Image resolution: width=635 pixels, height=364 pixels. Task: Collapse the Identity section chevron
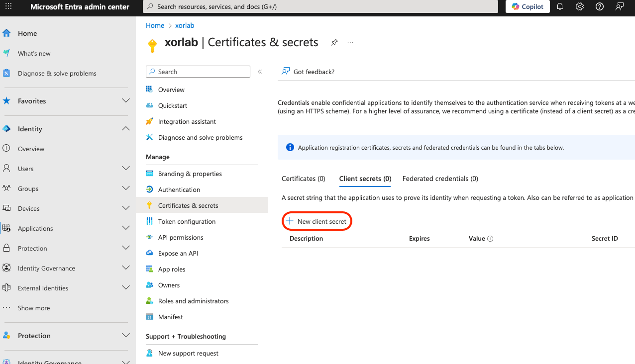(x=126, y=128)
